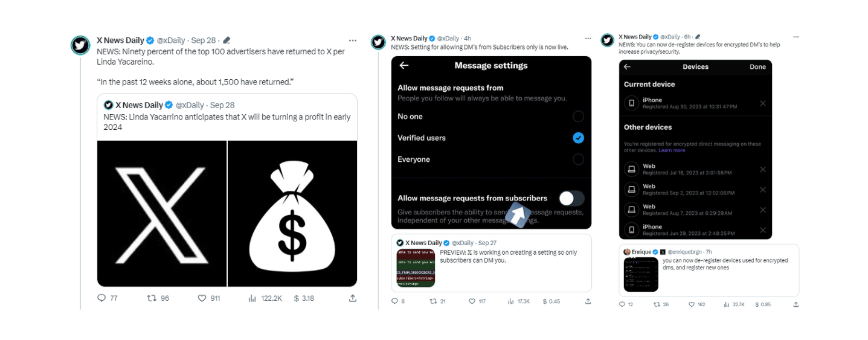This screenshot has width=868, height=340.
Task: Remove the Web device registered Jul 18, 2023
Action: 762,170
